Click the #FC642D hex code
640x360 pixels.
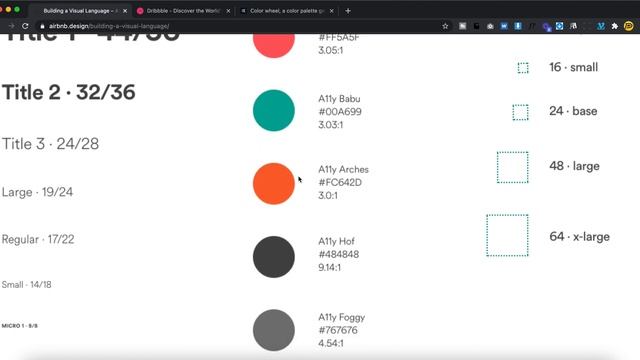tap(340, 182)
